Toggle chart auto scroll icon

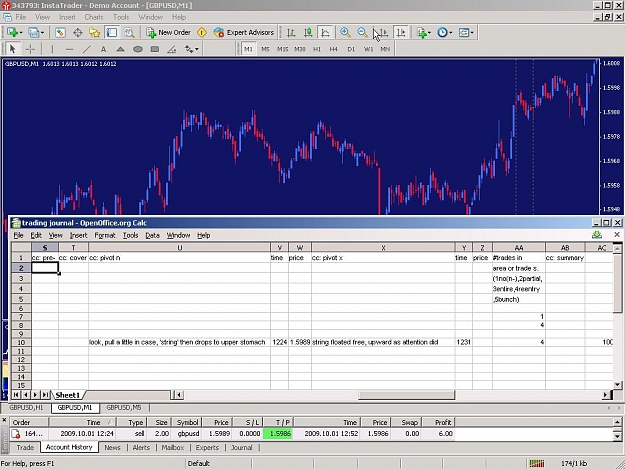[383, 33]
